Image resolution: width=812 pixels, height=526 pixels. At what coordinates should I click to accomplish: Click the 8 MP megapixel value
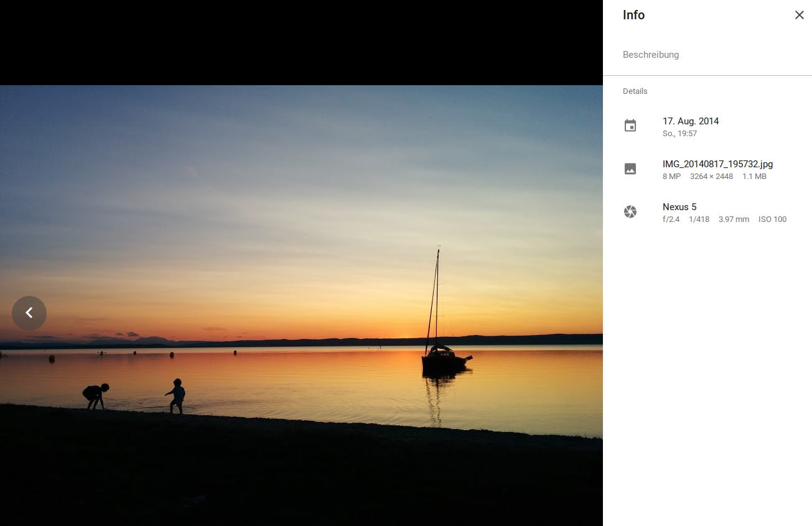[671, 177]
